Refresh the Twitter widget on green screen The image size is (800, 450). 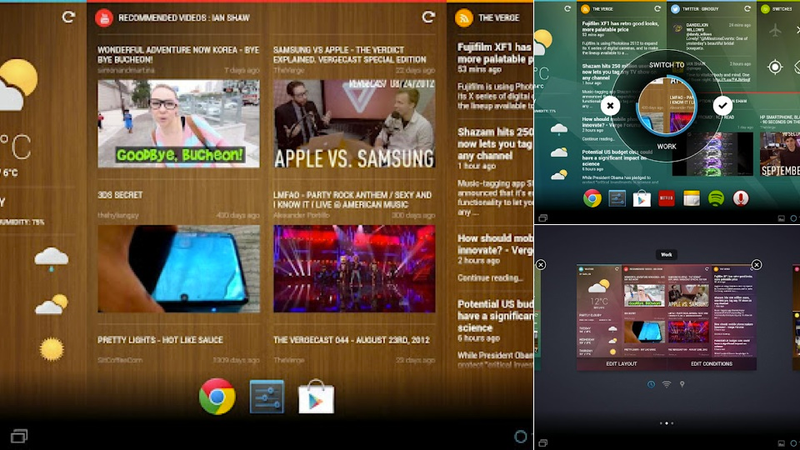tap(747, 9)
